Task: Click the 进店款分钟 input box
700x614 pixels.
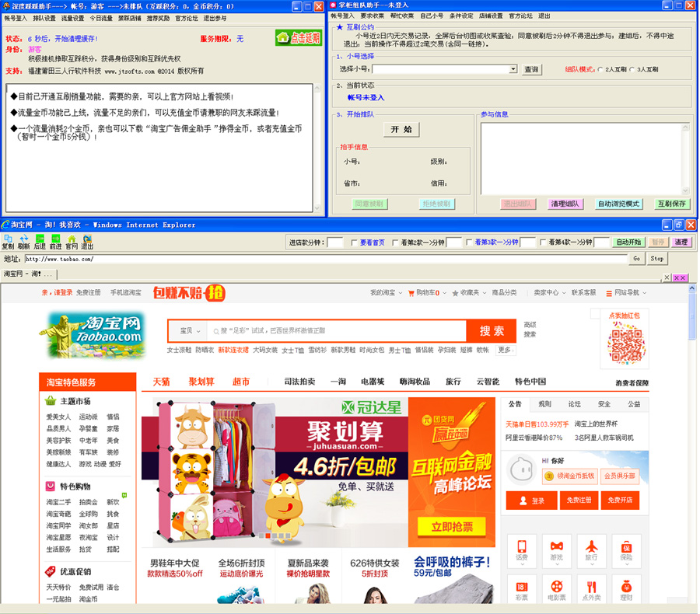Action: (x=334, y=242)
